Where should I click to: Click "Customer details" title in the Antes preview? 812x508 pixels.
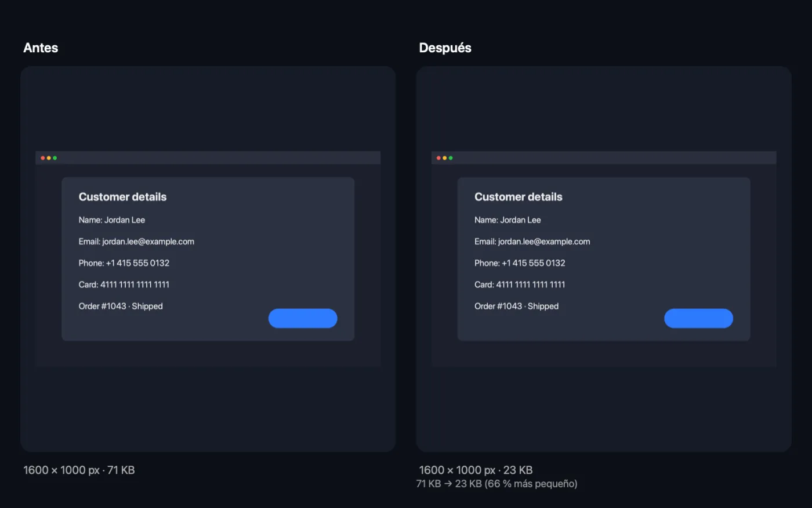pos(122,197)
